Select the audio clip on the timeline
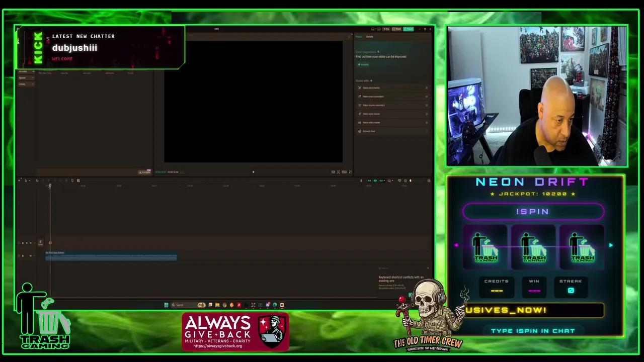 111,256
